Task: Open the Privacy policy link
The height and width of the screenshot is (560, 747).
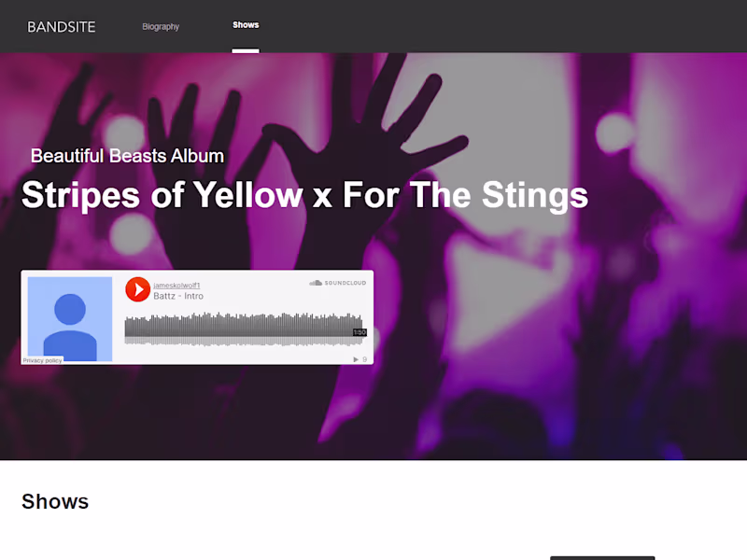Action: coord(43,360)
